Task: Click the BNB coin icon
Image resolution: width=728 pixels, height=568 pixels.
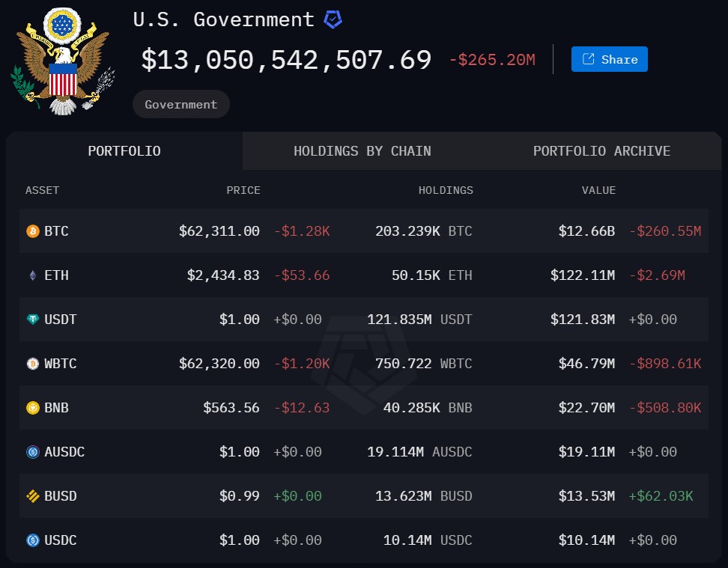Action: (x=32, y=408)
